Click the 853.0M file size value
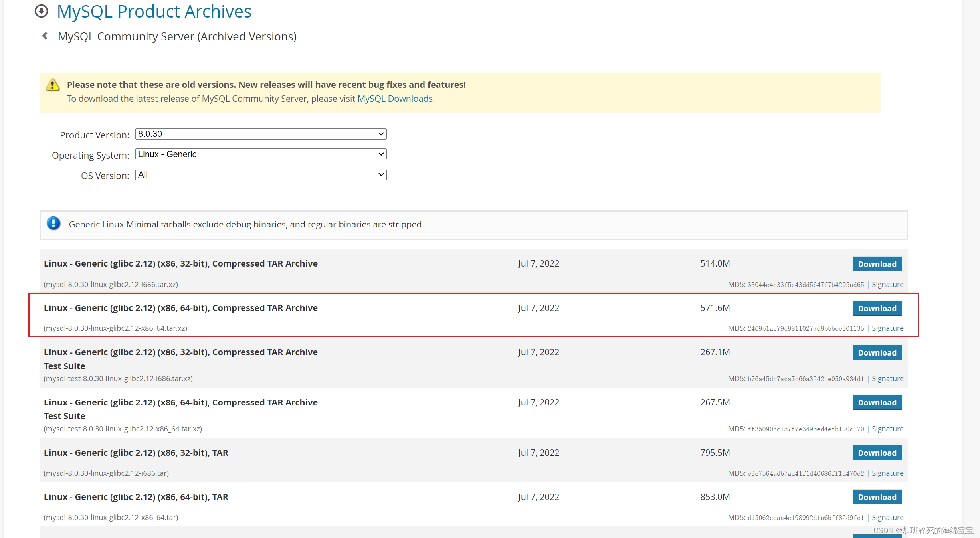 (715, 497)
